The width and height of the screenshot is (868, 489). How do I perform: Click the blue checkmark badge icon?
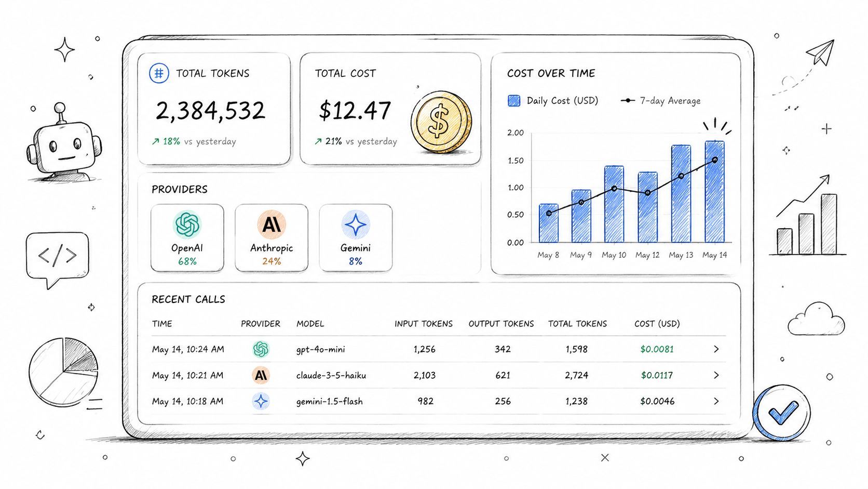[x=782, y=413]
